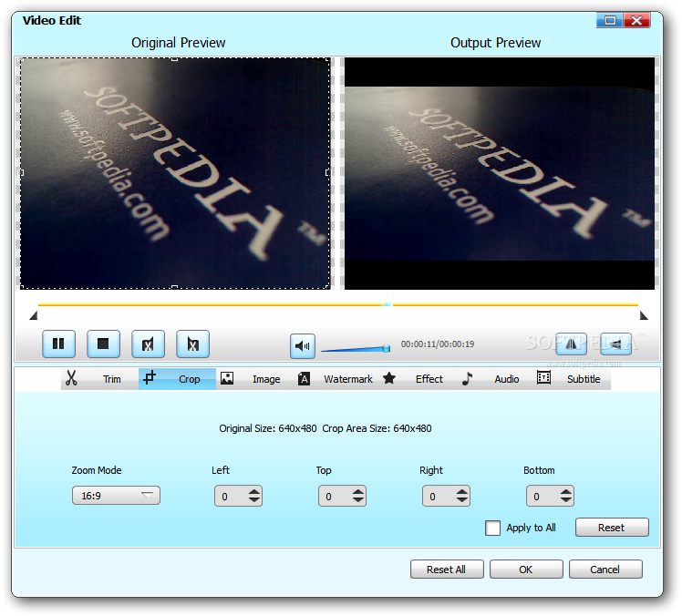
Task: Confirm edits with OK button
Action: [526, 569]
